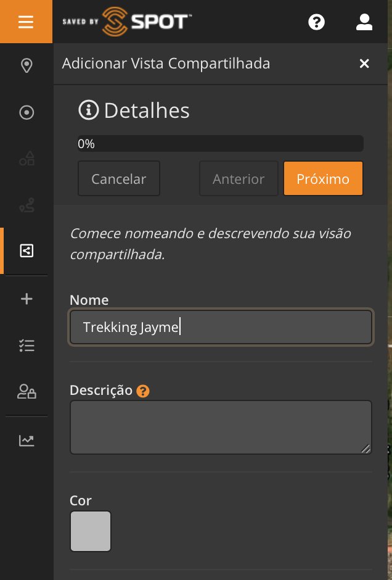Focus the Descrição text area

coord(221,427)
